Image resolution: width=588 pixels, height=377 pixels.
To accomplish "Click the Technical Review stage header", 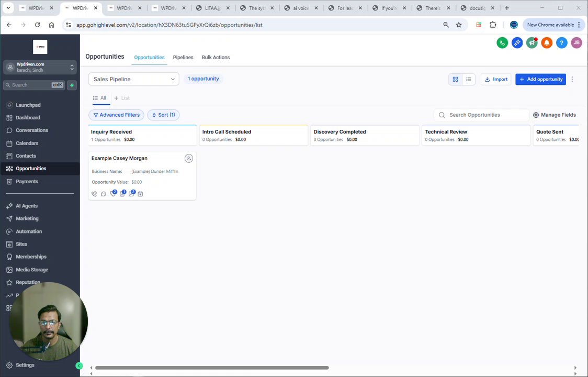I will click(476, 135).
